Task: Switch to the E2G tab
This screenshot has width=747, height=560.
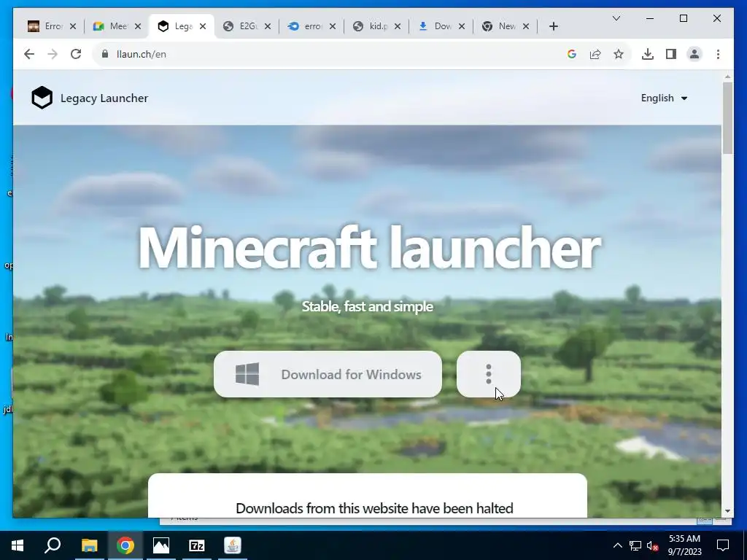Action: tap(241, 26)
